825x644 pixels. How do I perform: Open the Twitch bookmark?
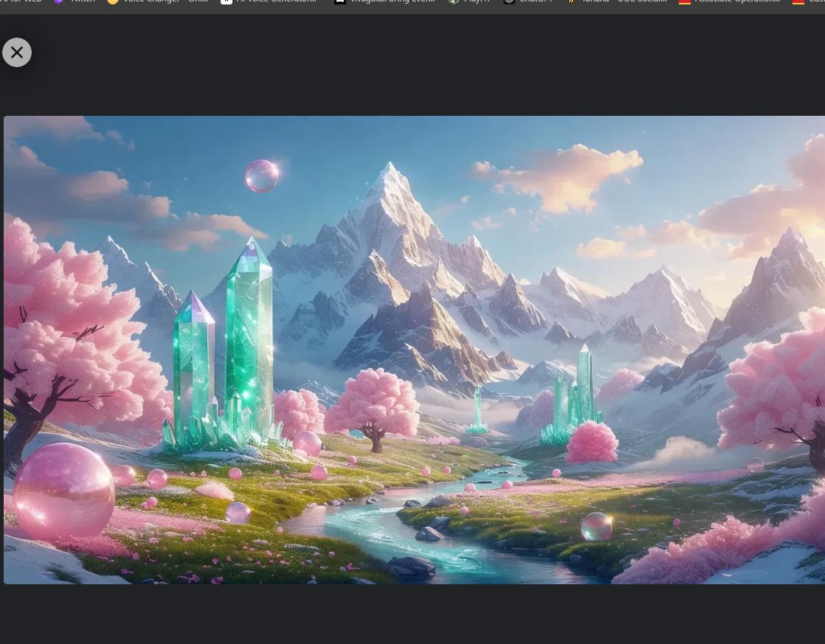75,1
